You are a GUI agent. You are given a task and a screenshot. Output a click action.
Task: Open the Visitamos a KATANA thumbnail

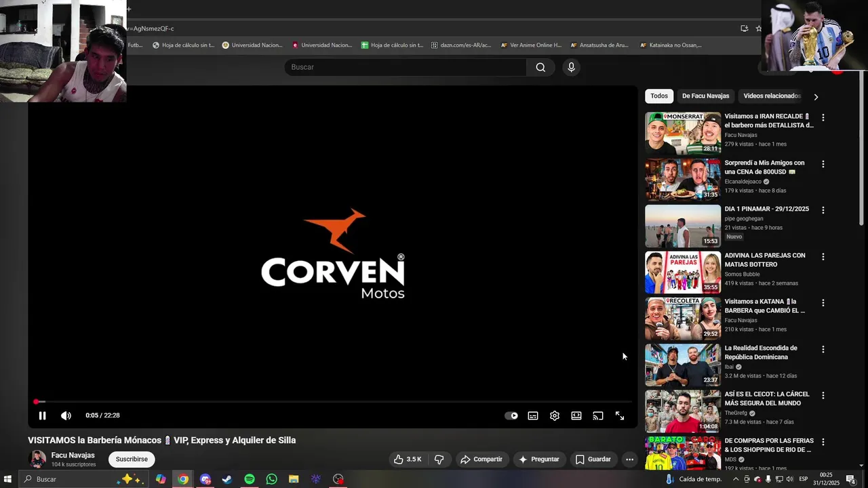pos(683,319)
